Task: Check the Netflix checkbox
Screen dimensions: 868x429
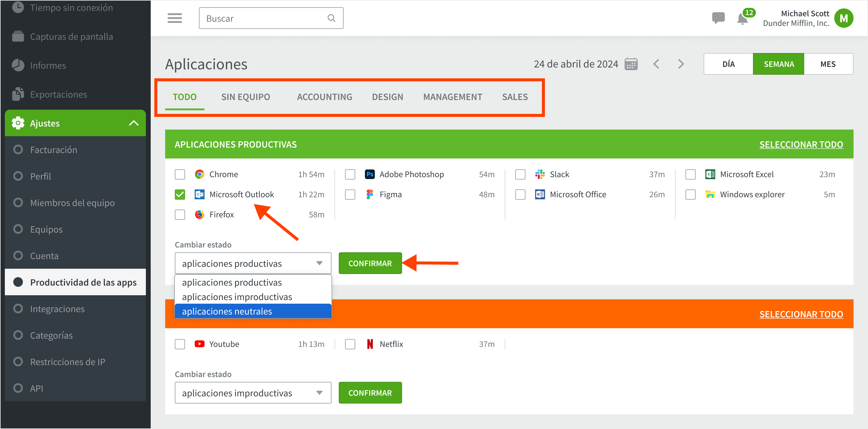Action: click(x=350, y=344)
